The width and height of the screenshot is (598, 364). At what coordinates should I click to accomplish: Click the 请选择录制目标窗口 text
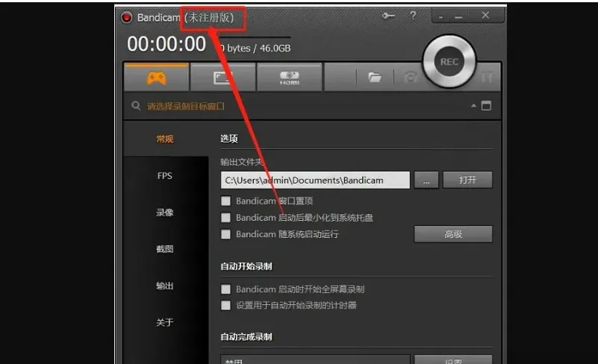[186, 107]
